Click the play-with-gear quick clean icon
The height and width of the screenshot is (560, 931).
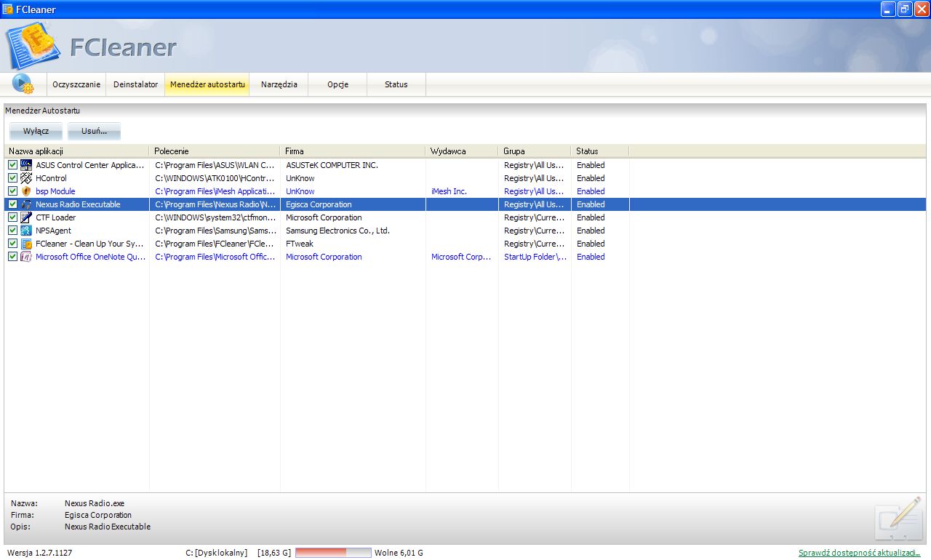[x=23, y=84]
